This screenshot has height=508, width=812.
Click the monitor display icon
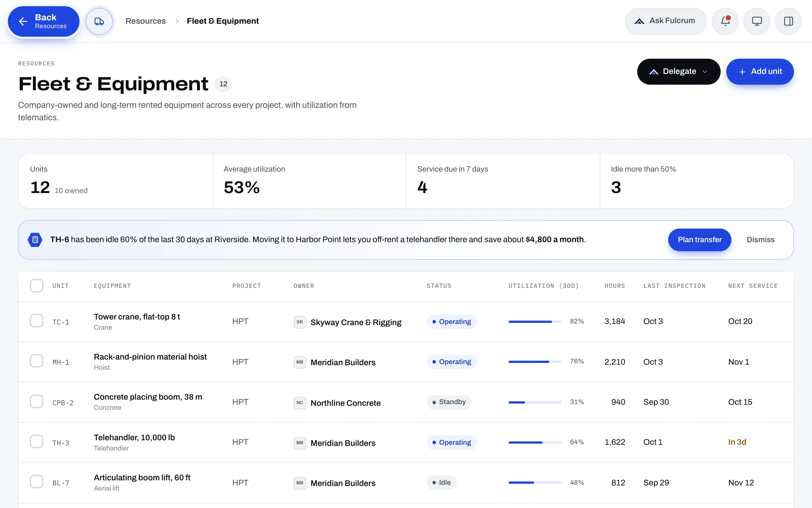[756, 21]
